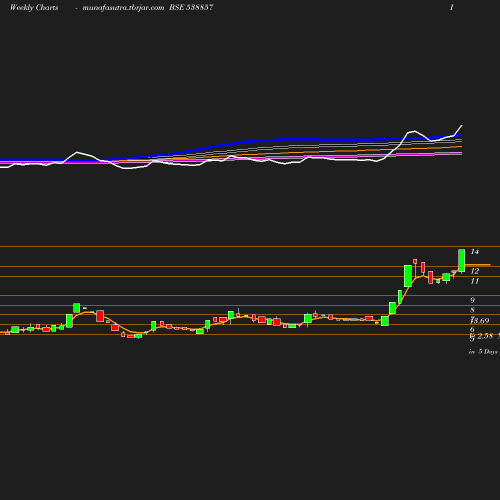Click the short orange price marker line beside label 12
The width and height of the screenshot is (500, 500).
pos(478,265)
